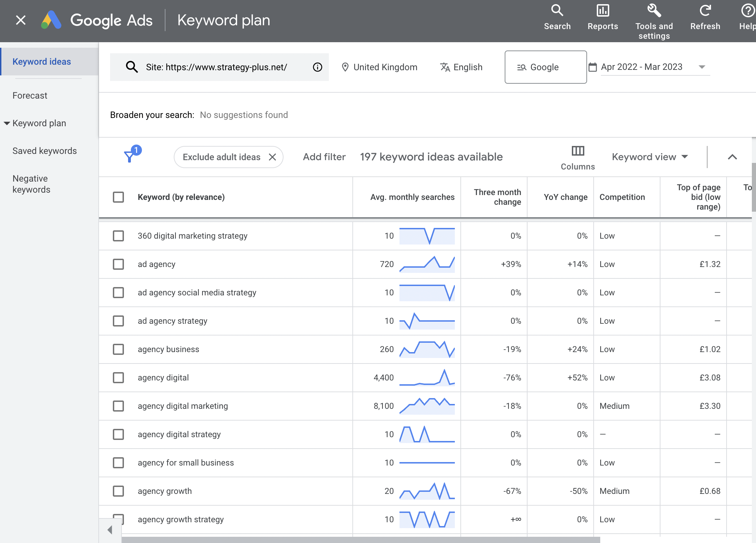This screenshot has height=543, width=756.
Task: Open Saved keywords in the sidebar
Action: tap(45, 151)
